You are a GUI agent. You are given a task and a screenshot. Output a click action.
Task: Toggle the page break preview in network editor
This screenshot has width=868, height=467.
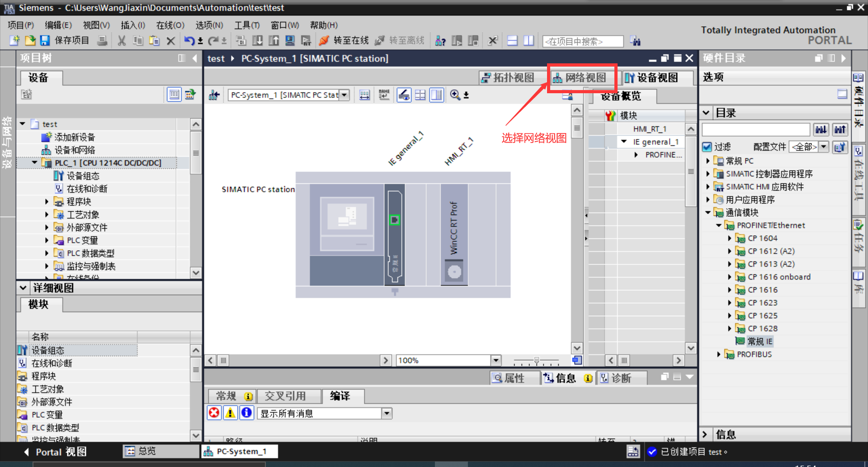pyautogui.click(x=420, y=95)
